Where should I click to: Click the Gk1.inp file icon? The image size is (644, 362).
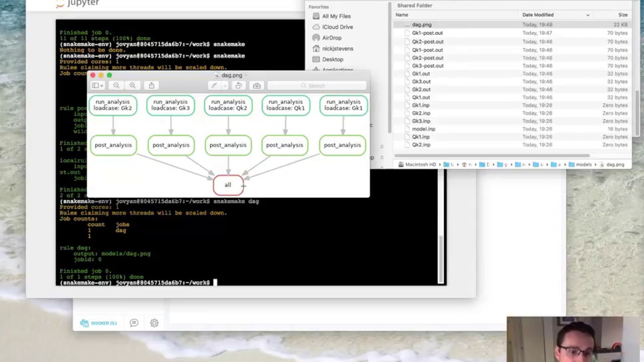click(x=408, y=106)
